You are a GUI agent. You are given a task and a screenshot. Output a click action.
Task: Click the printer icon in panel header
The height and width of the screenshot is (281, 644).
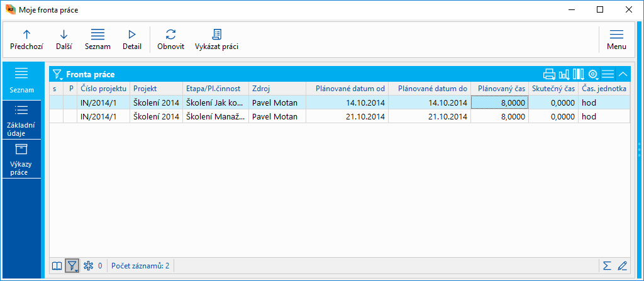click(549, 74)
